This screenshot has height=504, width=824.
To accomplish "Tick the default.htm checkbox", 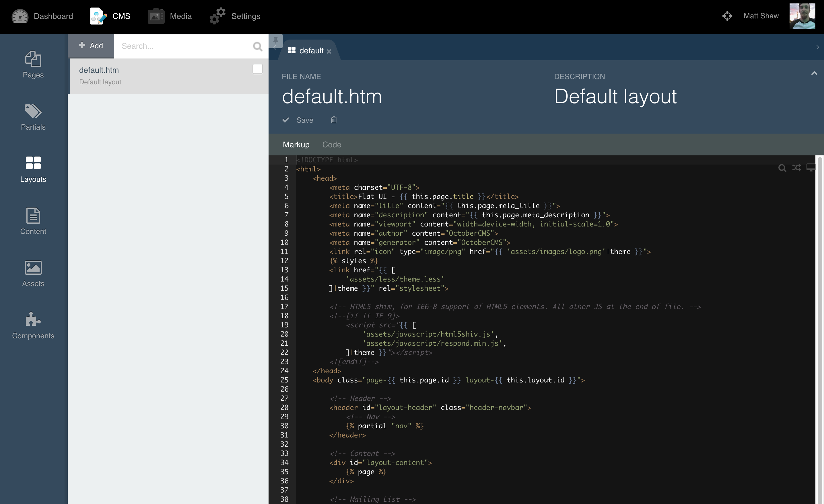I will coord(258,69).
